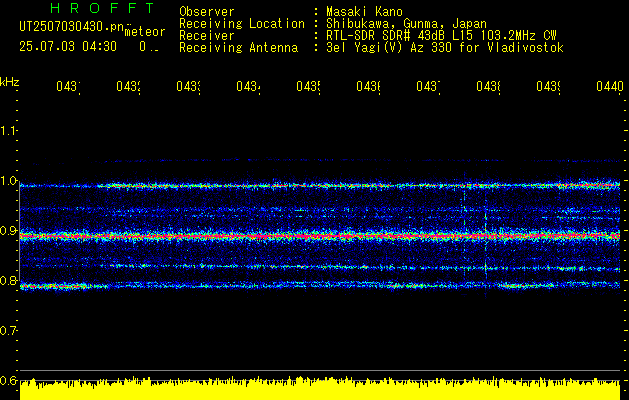Click the HROFFT title text

pos(102,8)
